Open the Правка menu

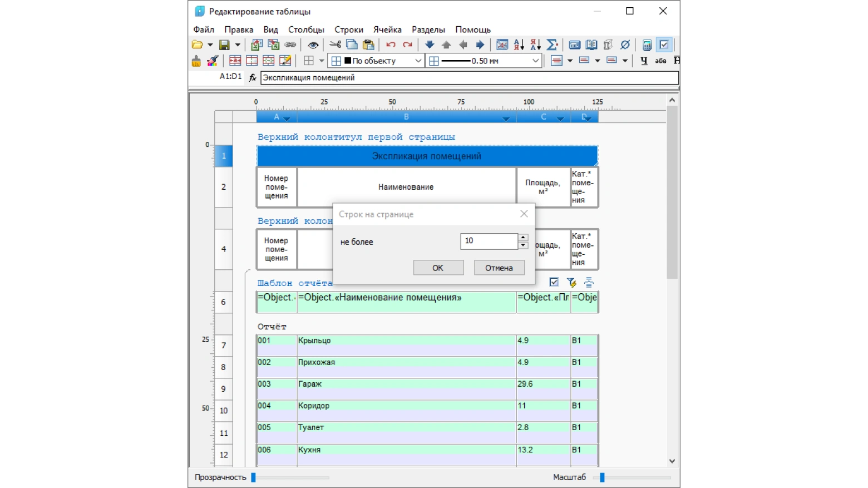239,29
